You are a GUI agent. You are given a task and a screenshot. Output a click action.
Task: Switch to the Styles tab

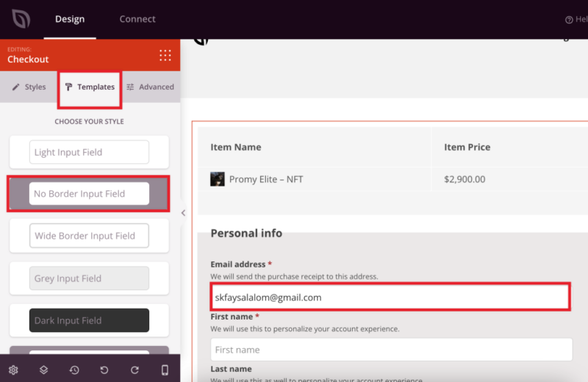(29, 87)
